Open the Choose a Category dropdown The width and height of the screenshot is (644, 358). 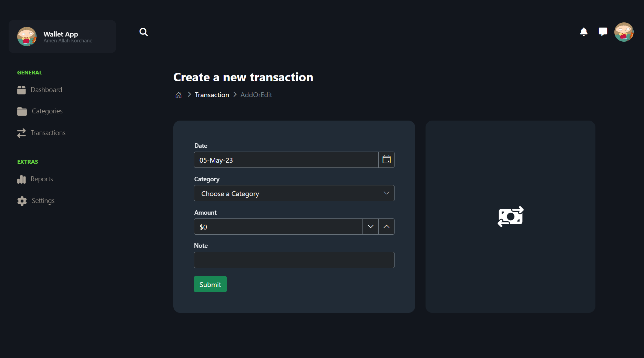click(x=294, y=193)
